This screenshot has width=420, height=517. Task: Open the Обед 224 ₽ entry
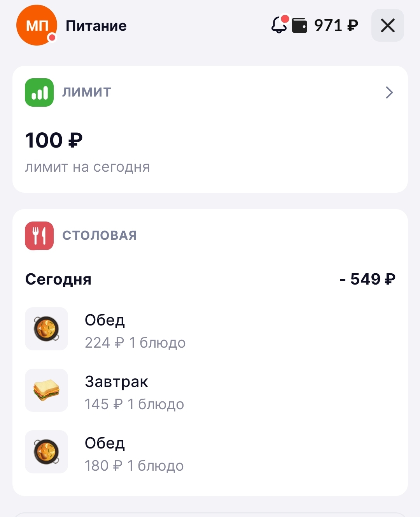[x=210, y=329]
